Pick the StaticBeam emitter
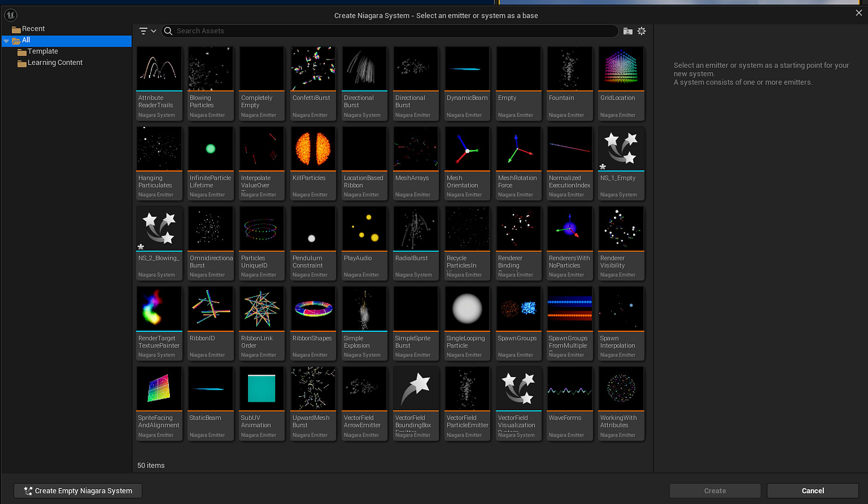Image resolution: width=868 pixels, height=504 pixels. (210, 403)
